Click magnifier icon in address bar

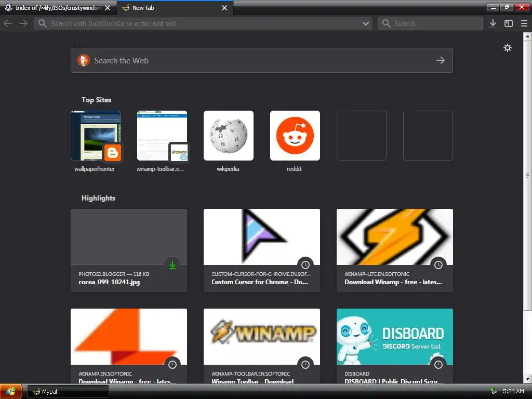click(x=42, y=23)
